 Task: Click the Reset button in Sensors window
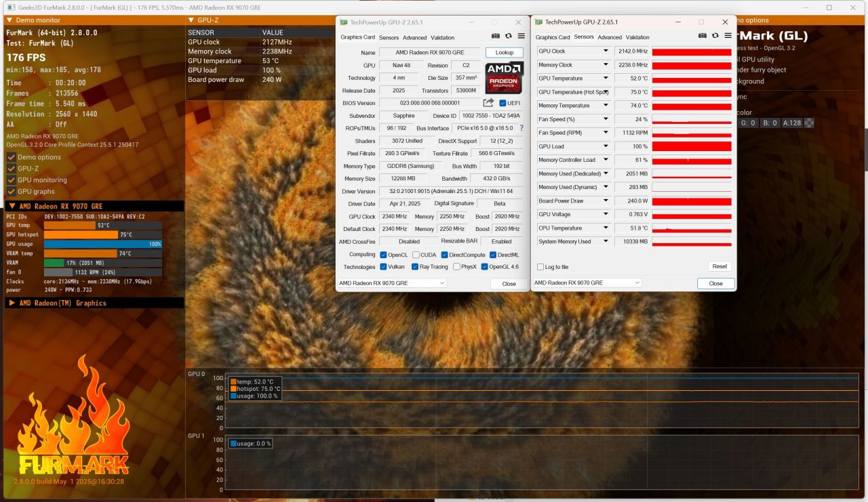pyautogui.click(x=719, y=266)
